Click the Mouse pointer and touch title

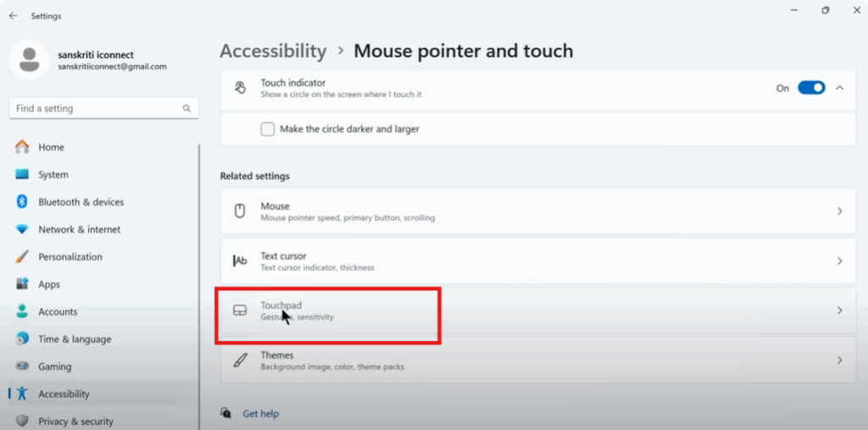click(x=464, y=51)
